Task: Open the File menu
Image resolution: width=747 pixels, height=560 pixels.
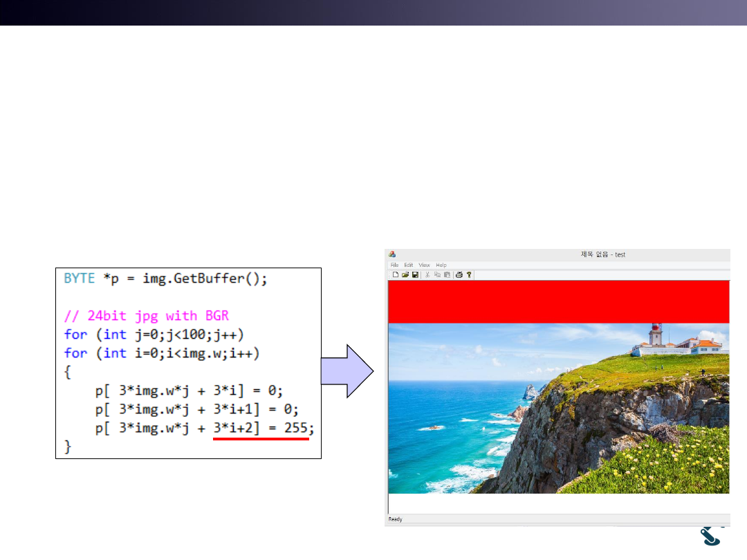Action: tap(394, 265)
